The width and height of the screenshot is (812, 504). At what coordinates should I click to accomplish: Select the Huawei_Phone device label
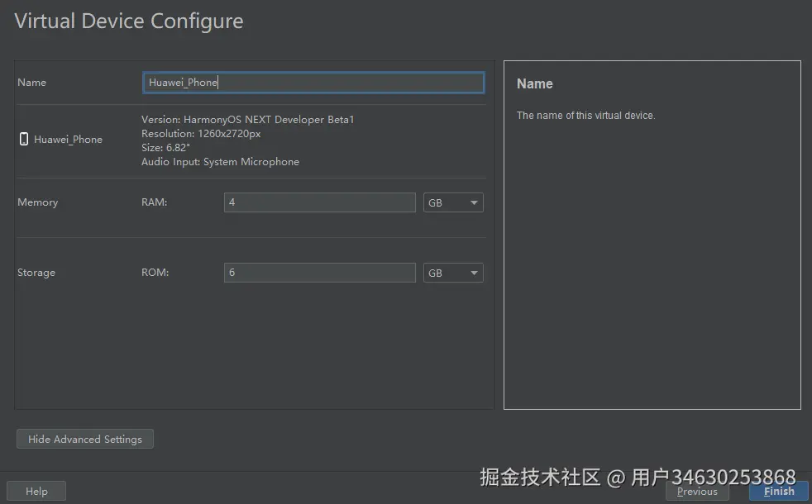click(68, 140)
